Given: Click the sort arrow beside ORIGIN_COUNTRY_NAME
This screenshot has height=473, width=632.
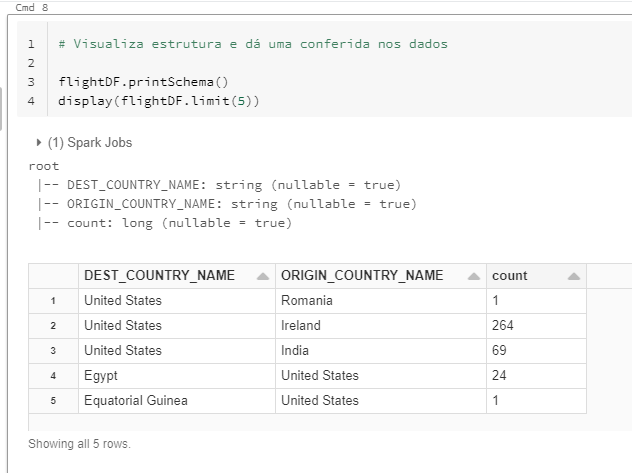Looking at the screenshot, I should [472, 276].
